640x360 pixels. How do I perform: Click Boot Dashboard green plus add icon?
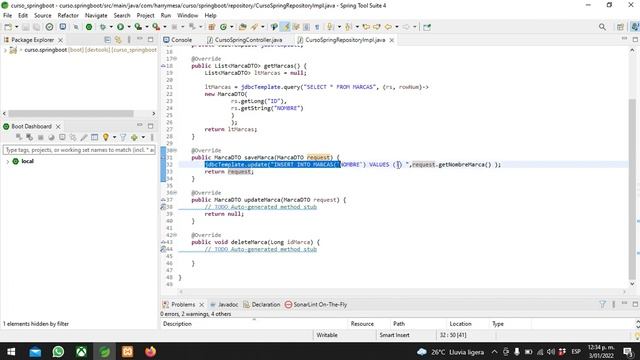point(134,137)
